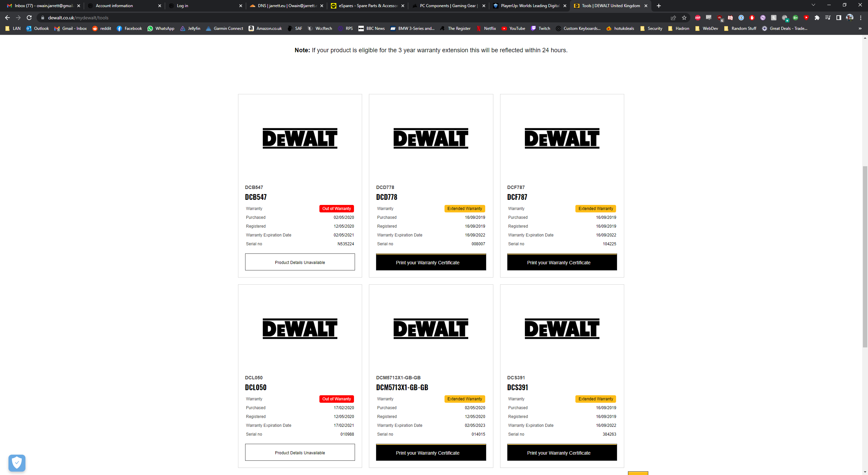Click the DCF787 Extended Warranty badge
This screenshot has height=475, width=868.
coord(596,209)
